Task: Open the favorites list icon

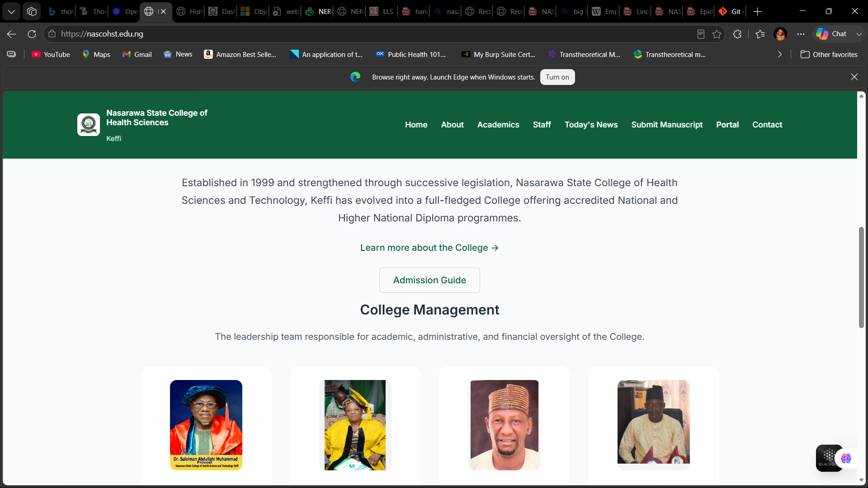Action: tap(760, 34)
